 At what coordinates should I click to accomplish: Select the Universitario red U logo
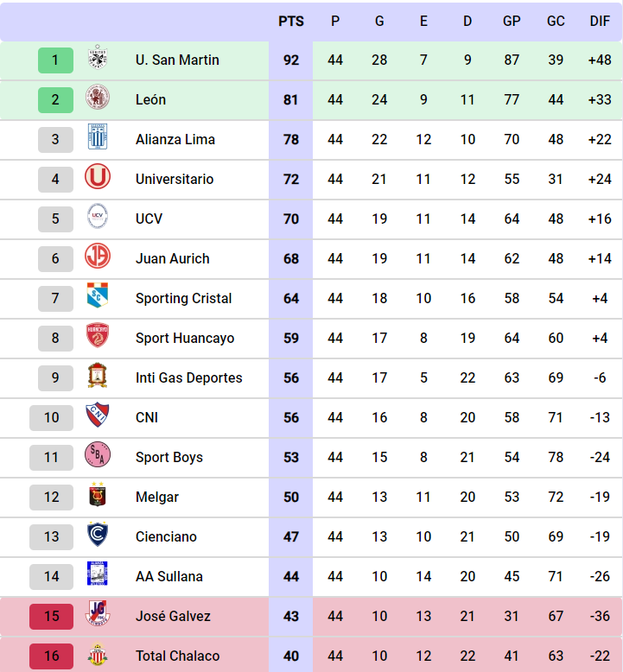coord(98,176)
